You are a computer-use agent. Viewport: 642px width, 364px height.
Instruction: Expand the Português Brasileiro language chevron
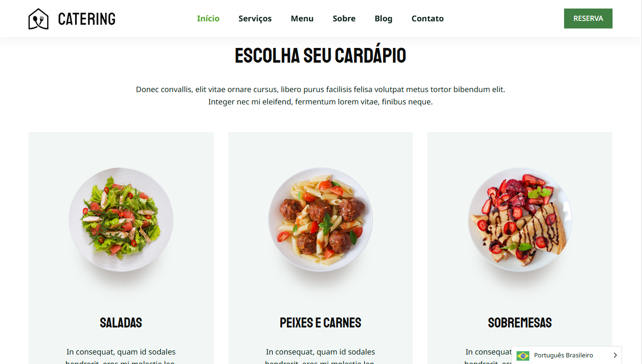pyautogui.click(x=615, y=355)
